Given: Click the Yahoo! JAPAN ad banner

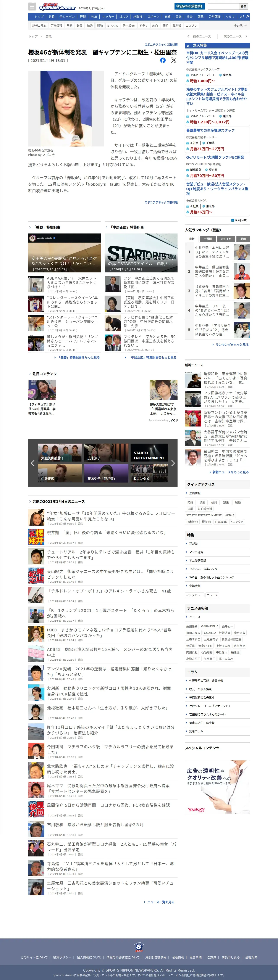Looking at the screenshot, I should [x=217, y=787].
